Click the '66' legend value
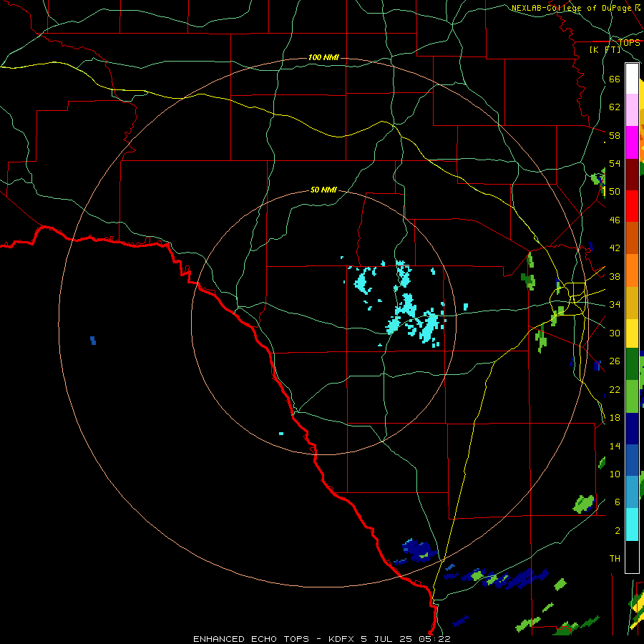Image resolution: width=644 pixels, height=644 pixels. click(x=615, y=79)
